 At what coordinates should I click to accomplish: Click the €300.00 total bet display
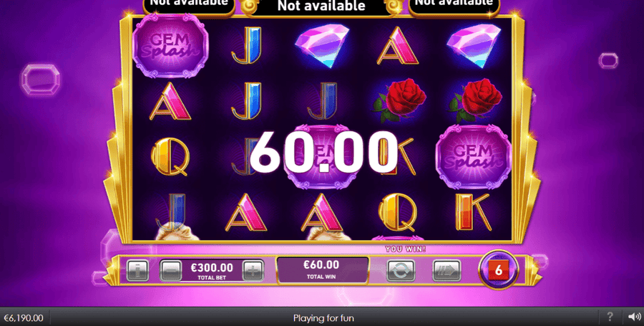coord(212,271)
